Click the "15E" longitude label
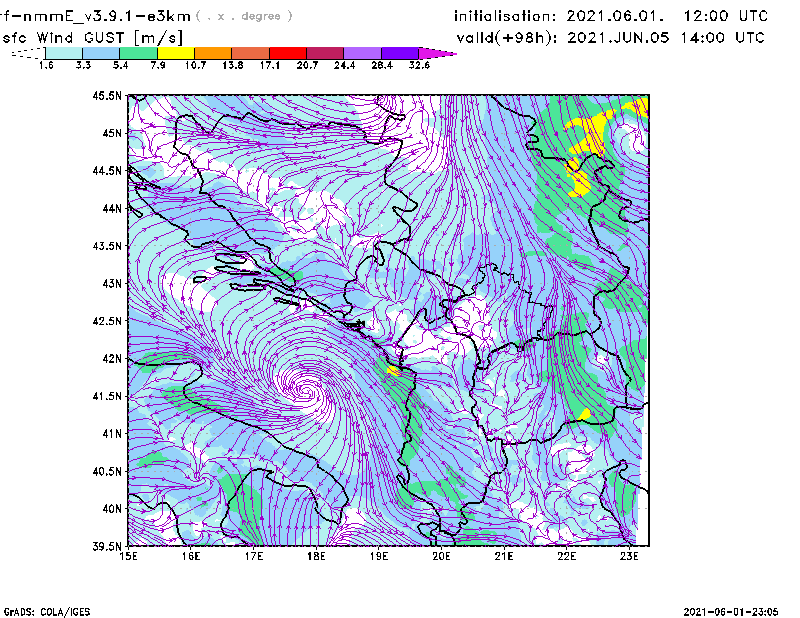Image resolution: width=800 pixels, height=618 pixels. click(x=128, y=556)
